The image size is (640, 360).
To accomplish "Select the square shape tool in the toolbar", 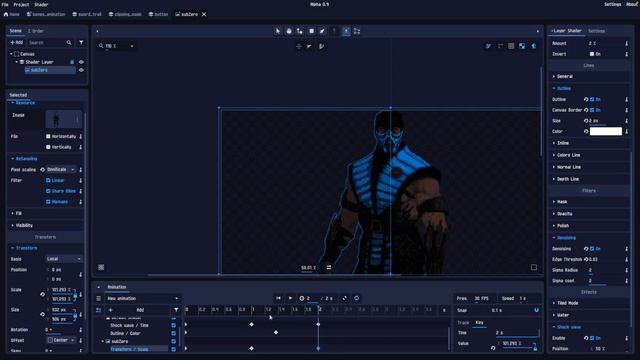I will point(311,31).
